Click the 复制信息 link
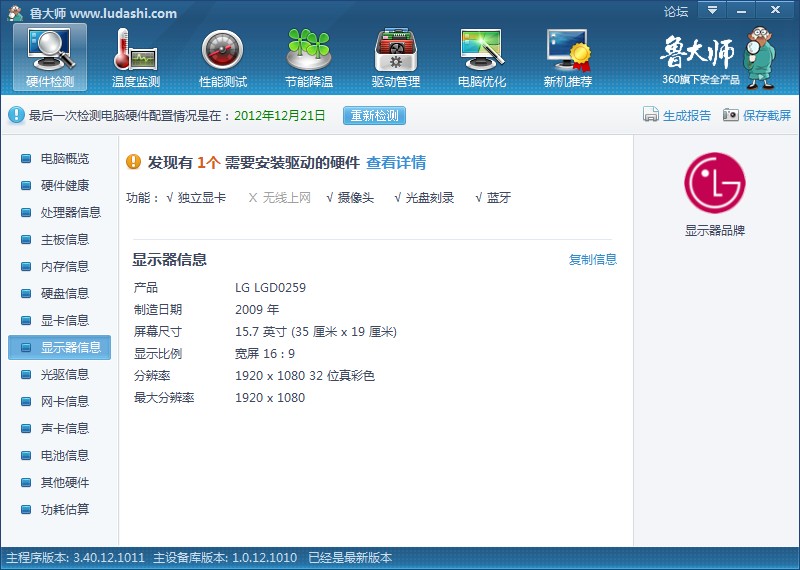 coord(593,260)
